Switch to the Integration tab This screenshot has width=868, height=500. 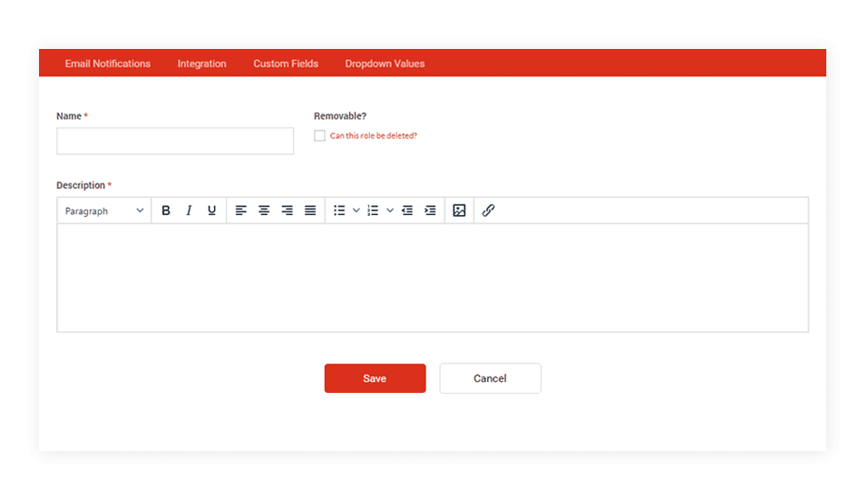[202, 64]
